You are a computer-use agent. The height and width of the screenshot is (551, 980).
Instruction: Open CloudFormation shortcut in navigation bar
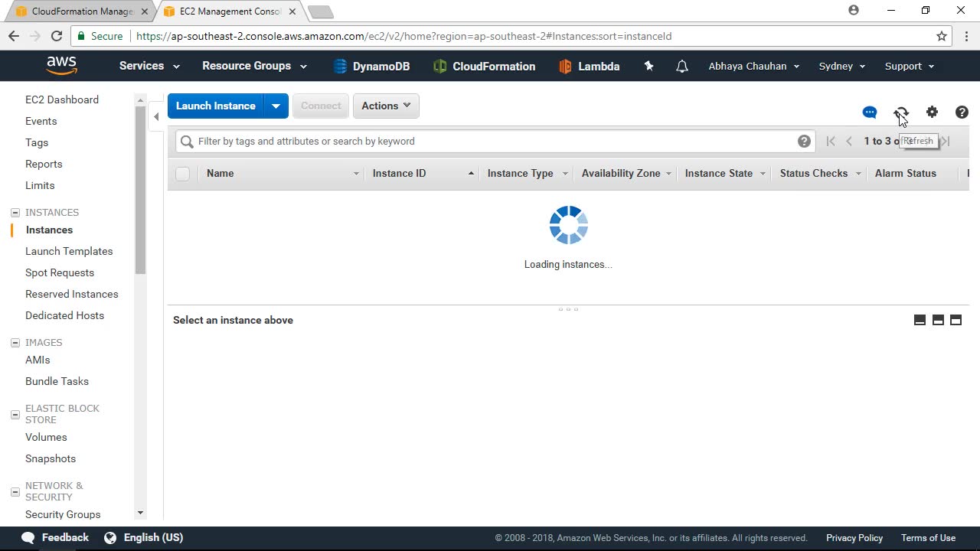(484, 67)
